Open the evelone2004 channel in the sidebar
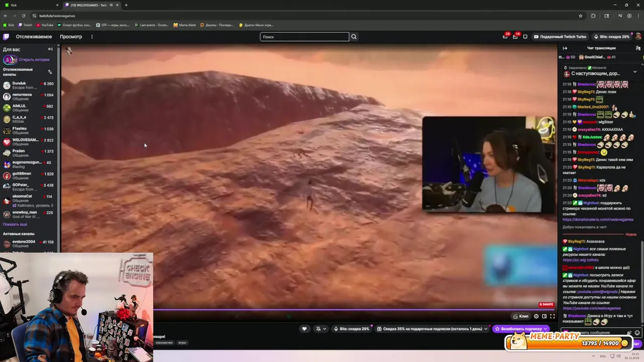 click(x=29, y=243)
